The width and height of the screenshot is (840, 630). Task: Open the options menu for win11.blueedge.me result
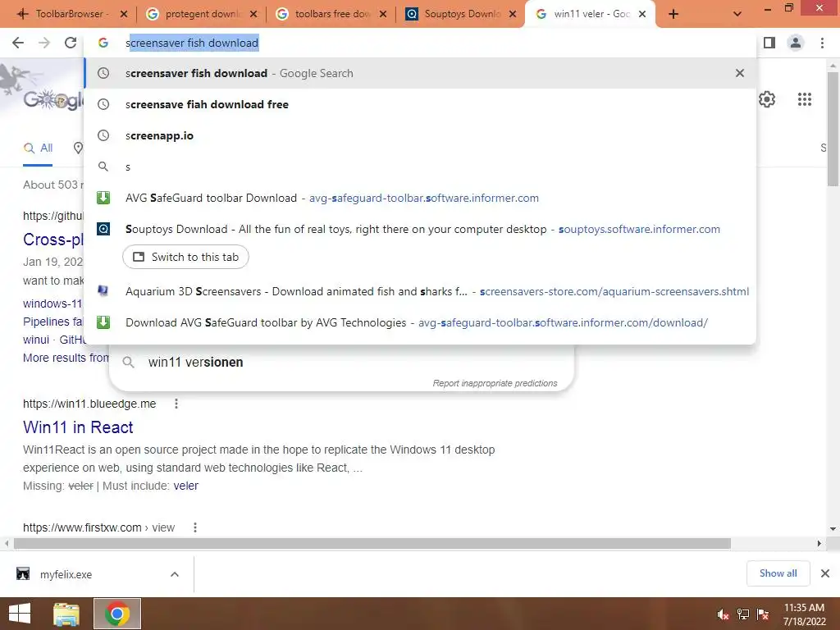pyautogui.click(x=176, y=404)
